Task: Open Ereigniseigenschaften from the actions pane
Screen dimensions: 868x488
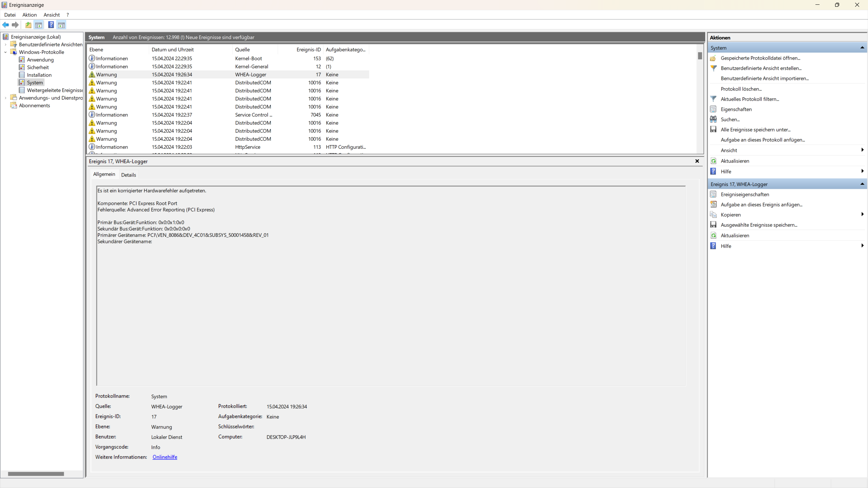Action: tap(745, 194)
